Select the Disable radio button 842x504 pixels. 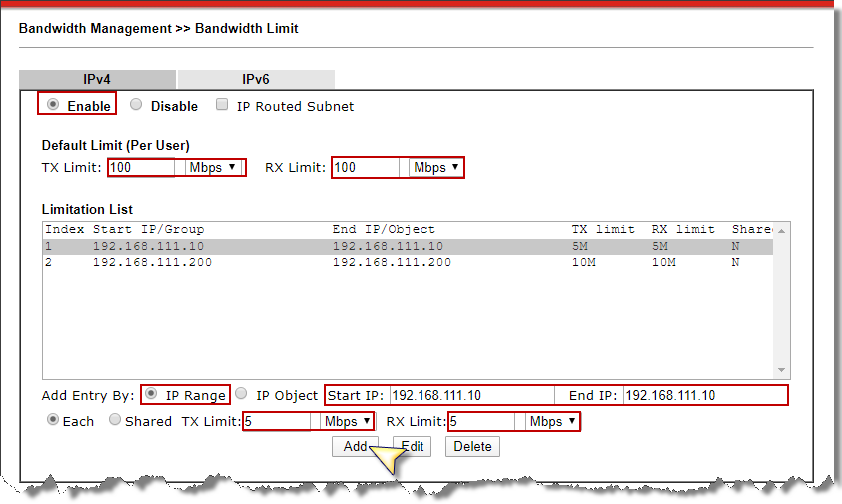pos(136,104)
